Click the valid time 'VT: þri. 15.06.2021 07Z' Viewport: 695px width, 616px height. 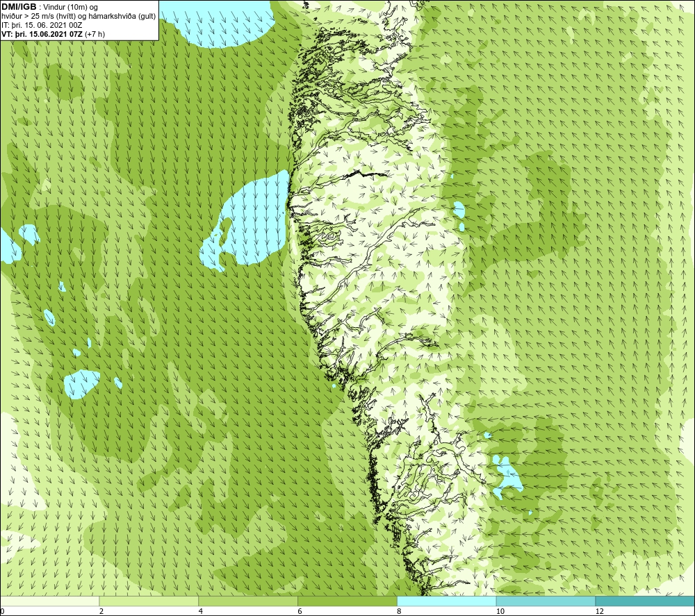(42, 34)
